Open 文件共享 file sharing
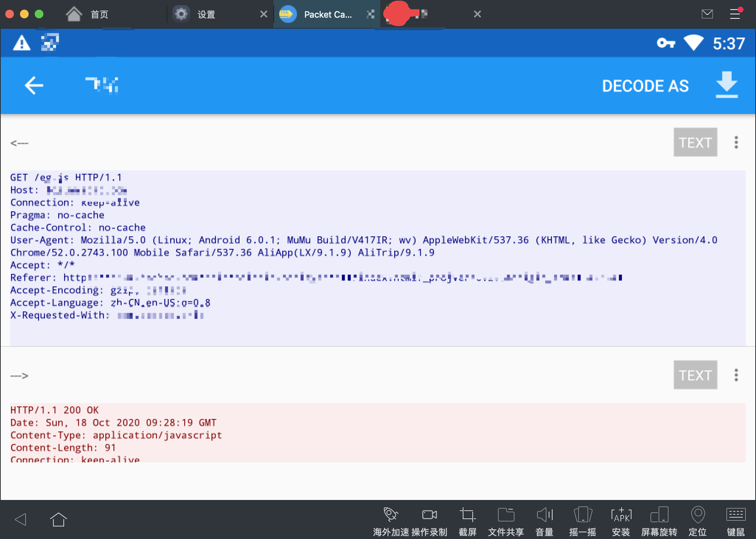Screen dimensions: 756x539 coord(506,522)
